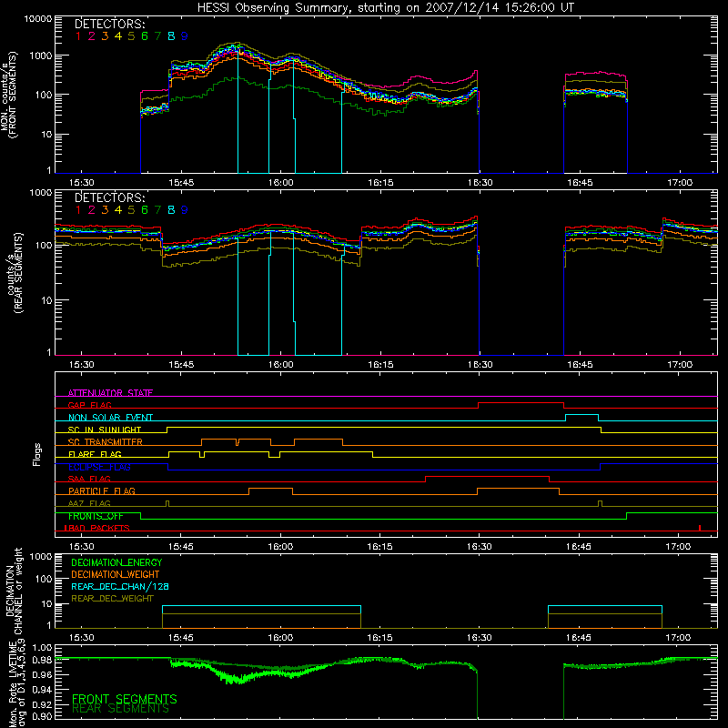Click yellow detector 4 in front segments legend
Viewport: 728px width, 728px height.
coord(118,36)
